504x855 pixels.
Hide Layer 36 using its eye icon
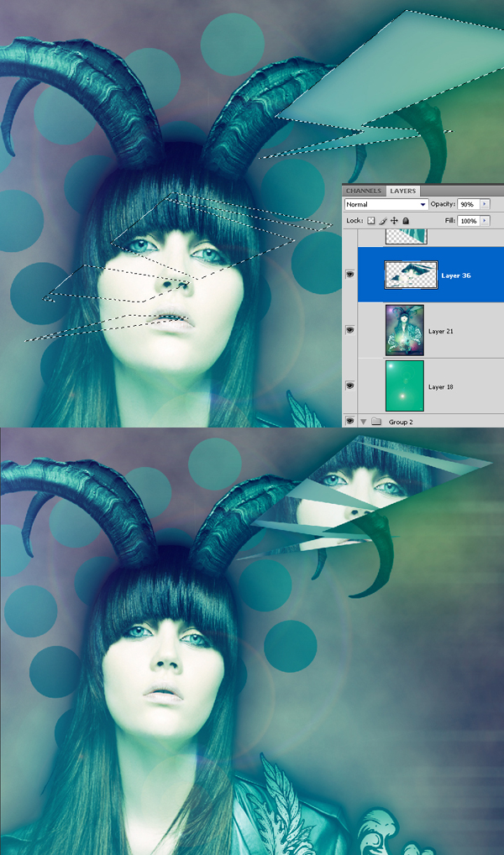coord(350,275)
